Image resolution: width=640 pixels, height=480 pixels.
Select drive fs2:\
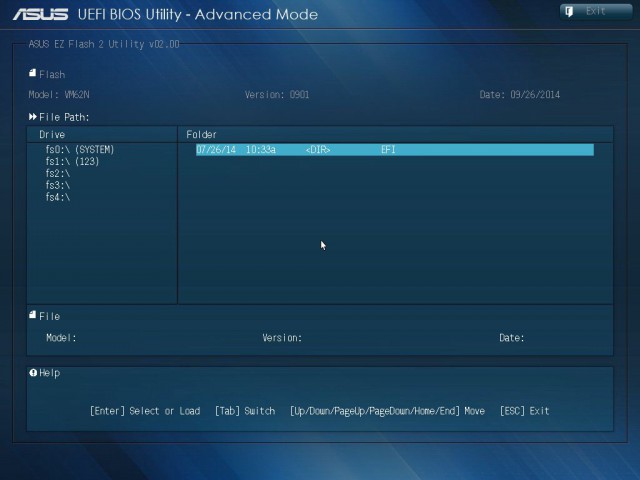click(x=58, y=173)
